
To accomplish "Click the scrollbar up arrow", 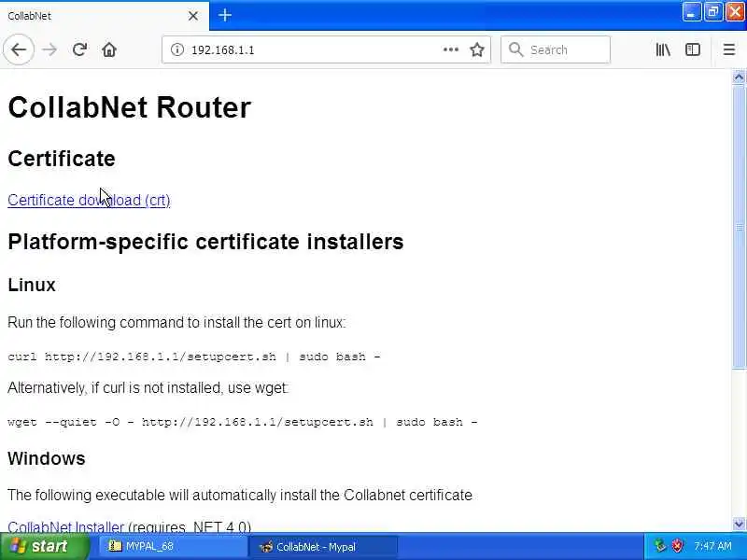I will (x=739, y=77).
